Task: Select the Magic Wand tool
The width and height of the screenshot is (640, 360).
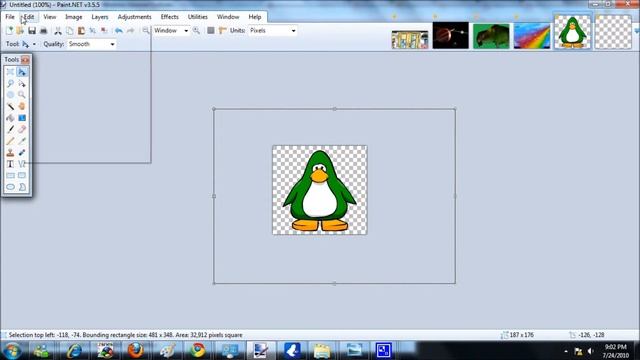Action: [x=10, y=106]
